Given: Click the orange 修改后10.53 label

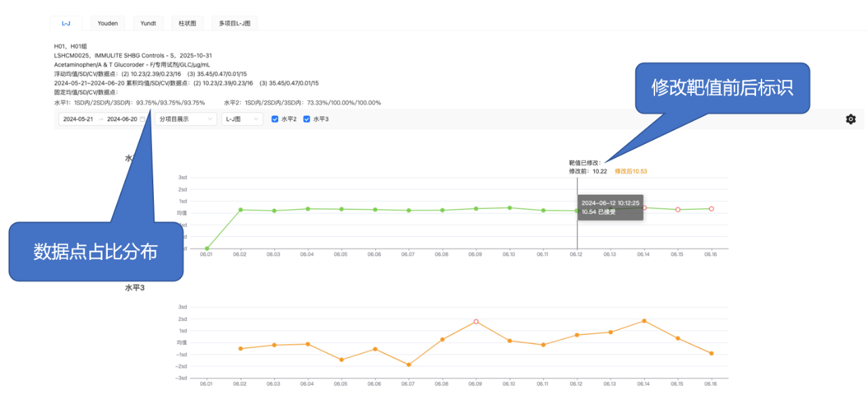Looking at the screenshot, I should coord(631,172).
